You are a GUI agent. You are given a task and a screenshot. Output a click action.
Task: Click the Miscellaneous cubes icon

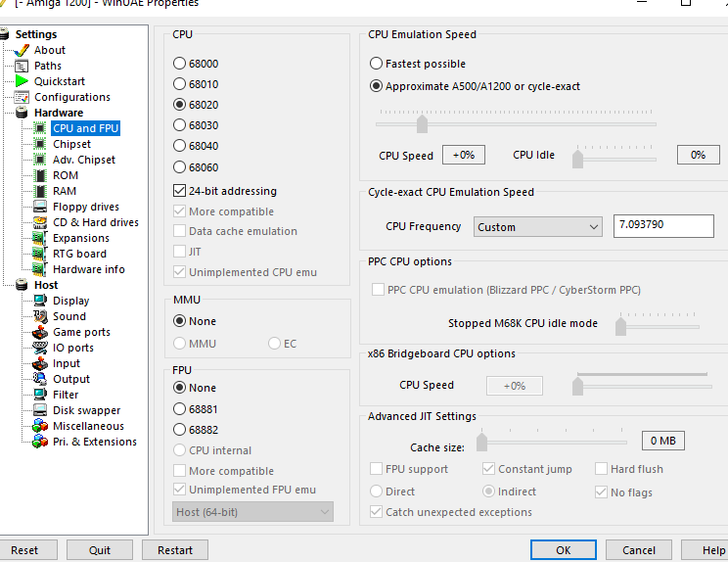40,426
